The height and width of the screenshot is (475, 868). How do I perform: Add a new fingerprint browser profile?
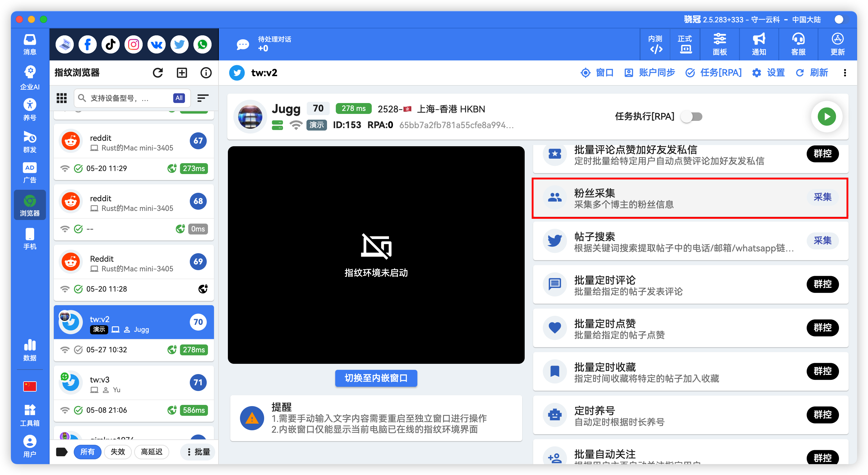(182, 73)
